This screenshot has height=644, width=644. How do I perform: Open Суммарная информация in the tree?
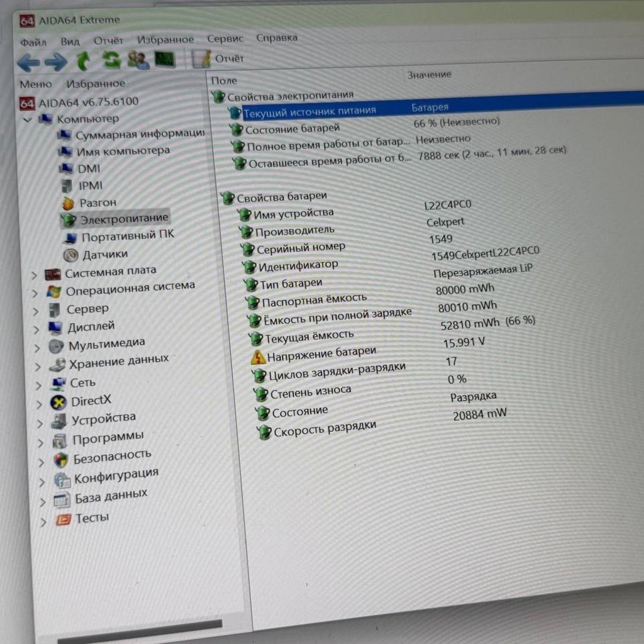tap(131, 135)
